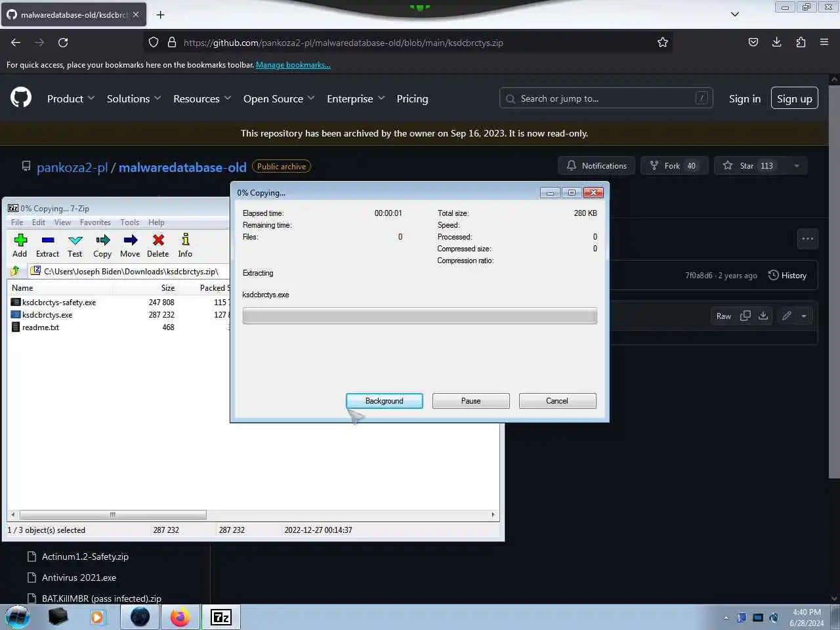This screenshot has width=840, height=630.
Task: Cancel the extraction
Action: pos(557,401)
